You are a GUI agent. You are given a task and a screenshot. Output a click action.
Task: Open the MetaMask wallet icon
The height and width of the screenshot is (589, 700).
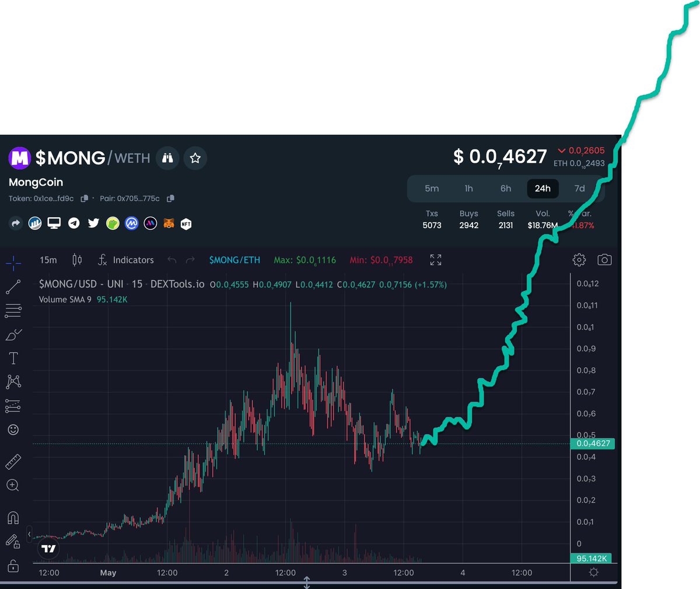point(167,223)
